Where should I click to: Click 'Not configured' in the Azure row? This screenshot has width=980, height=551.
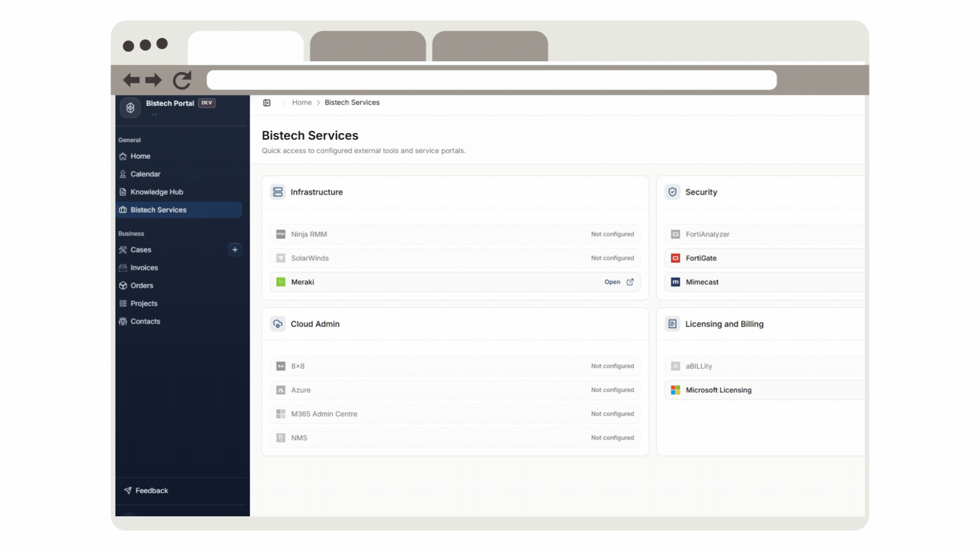[612, 390]
